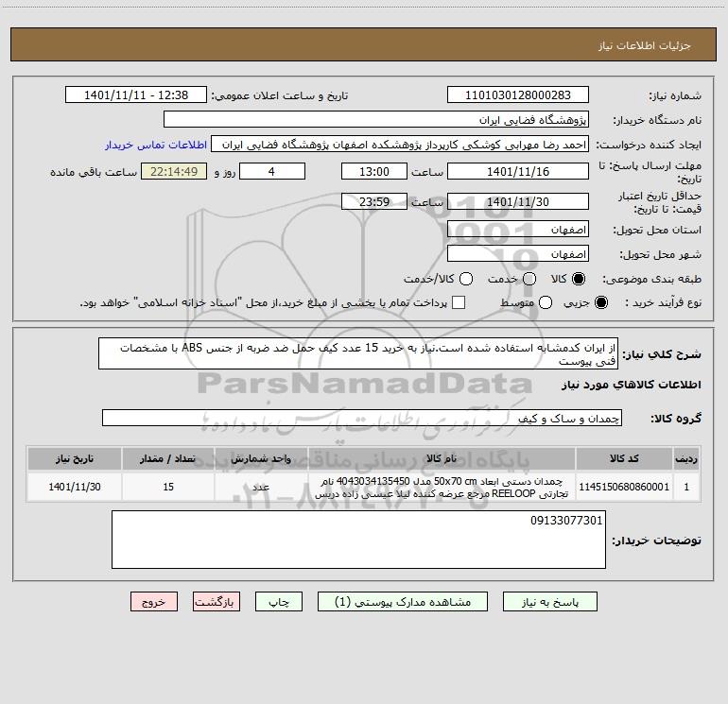Screen dimensions: 728x704
Task: Click the گروه کالا field
Action: pos(362,418)
